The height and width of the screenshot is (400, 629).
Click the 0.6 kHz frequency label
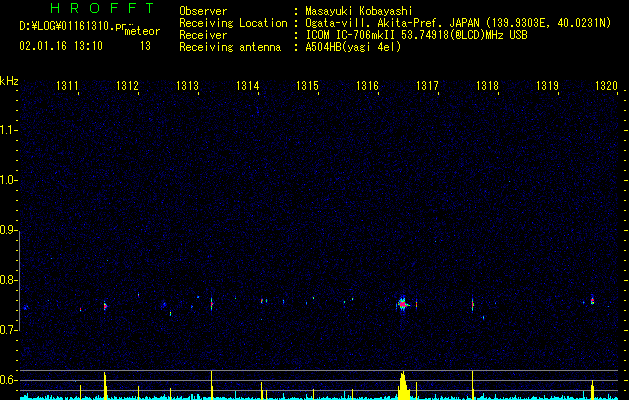tap(8, 380)
